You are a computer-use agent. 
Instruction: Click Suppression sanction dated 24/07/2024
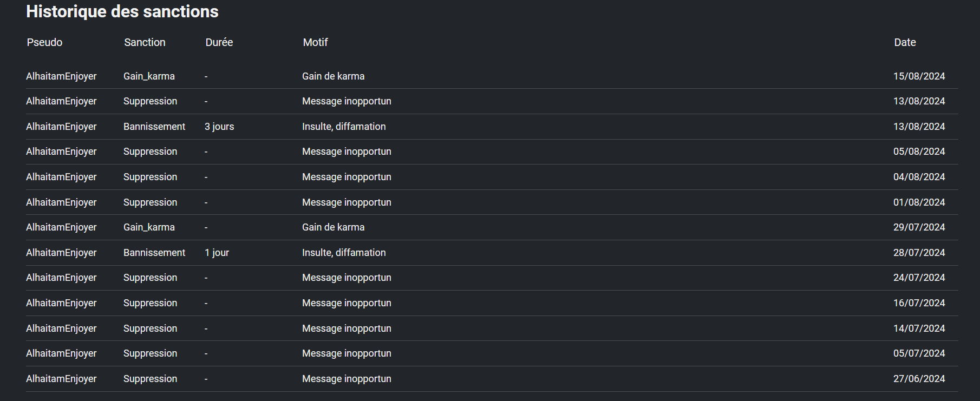click(x=150, y=278)
